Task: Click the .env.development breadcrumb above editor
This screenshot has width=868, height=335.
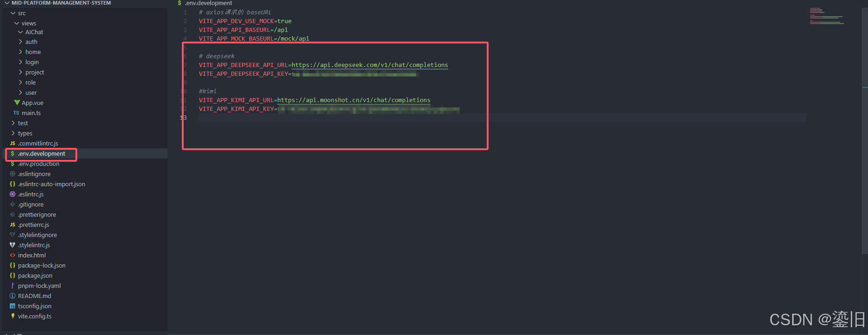Action: click(x=208, y=3)
